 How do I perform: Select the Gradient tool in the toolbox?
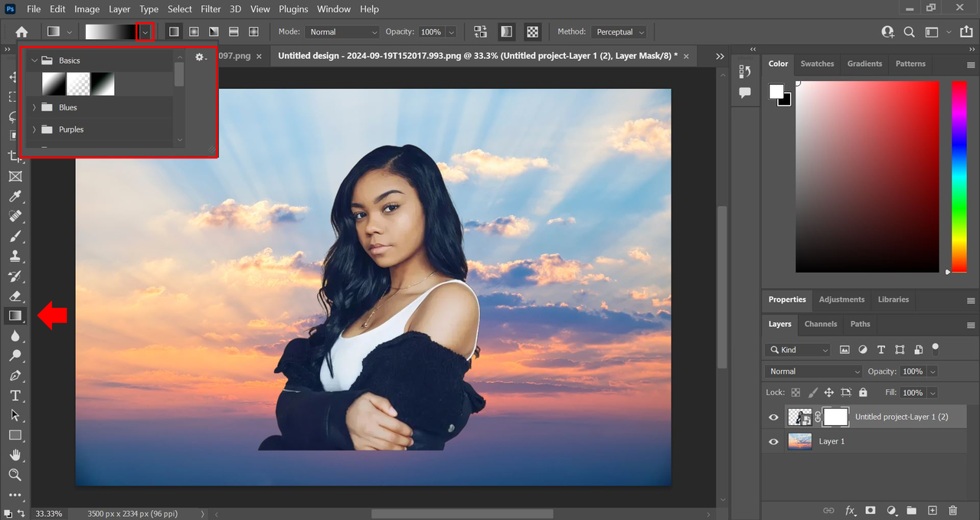coord(15,316)
